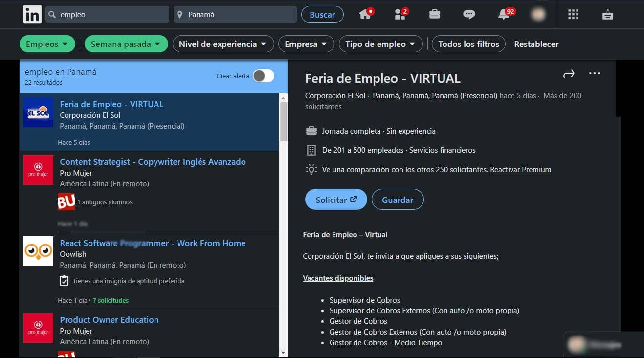644x358 pixels.
Task: Open Messaging chat bubble icon
Action: [x=469, y=14]
